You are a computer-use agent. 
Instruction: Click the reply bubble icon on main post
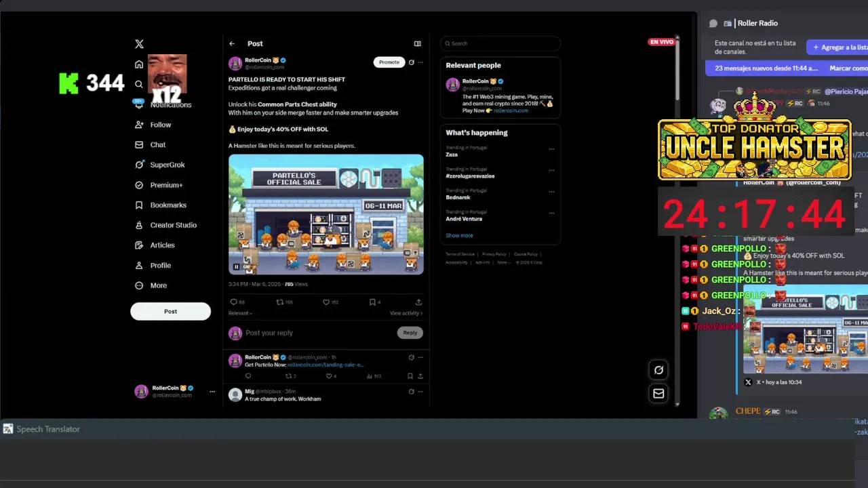[233, 302]
